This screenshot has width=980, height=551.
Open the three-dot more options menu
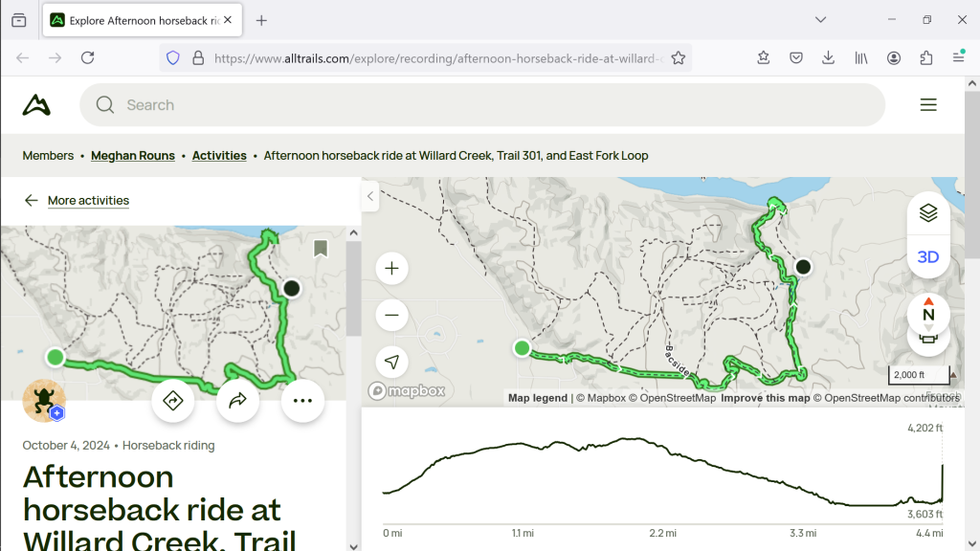[302, 401]
